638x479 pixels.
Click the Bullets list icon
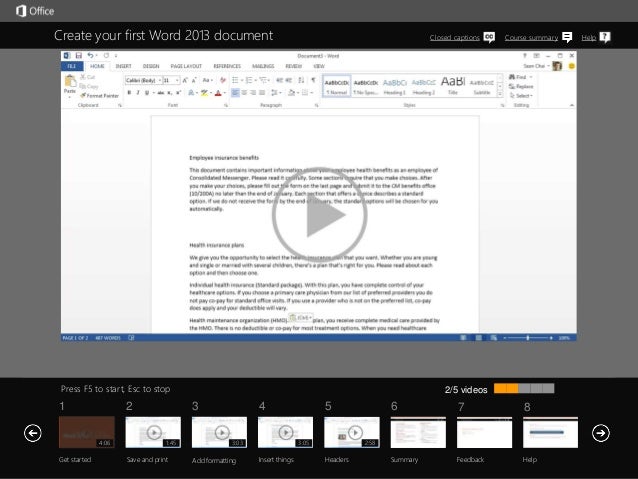point(235,80)
